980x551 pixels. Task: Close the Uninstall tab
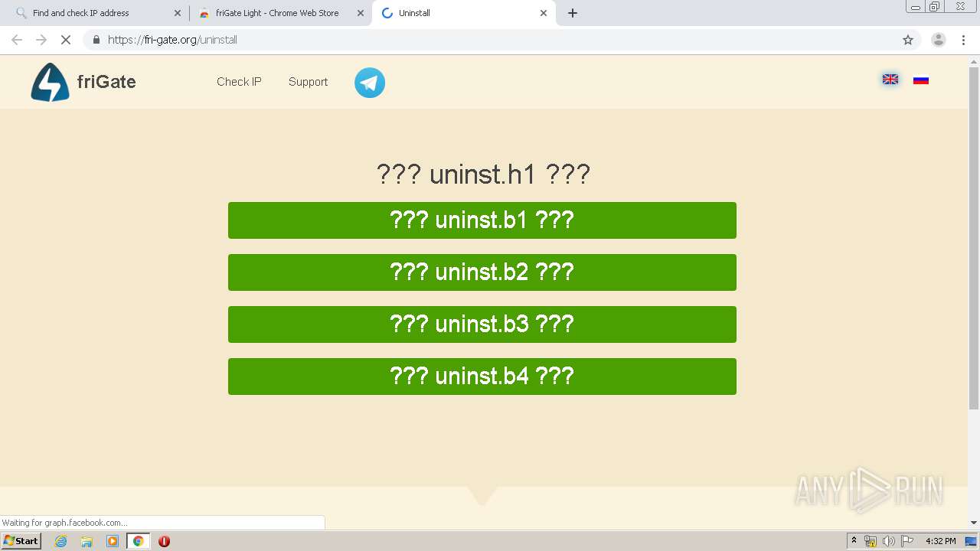pyautogui.click(x=544, y=13)
